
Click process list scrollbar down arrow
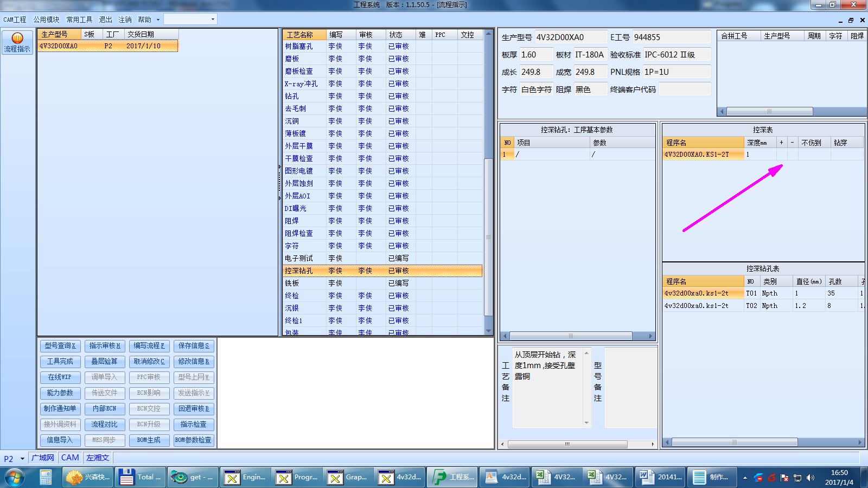tap(488, 331)
